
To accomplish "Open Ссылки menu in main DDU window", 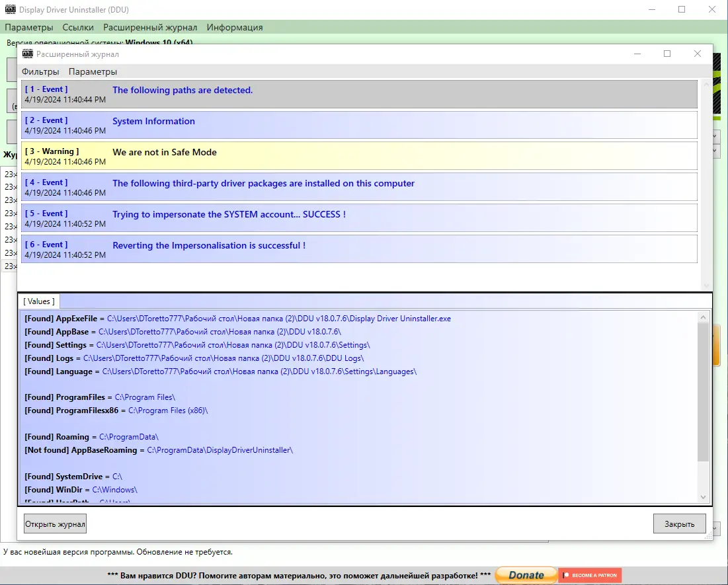I will (x=78, y=27).
